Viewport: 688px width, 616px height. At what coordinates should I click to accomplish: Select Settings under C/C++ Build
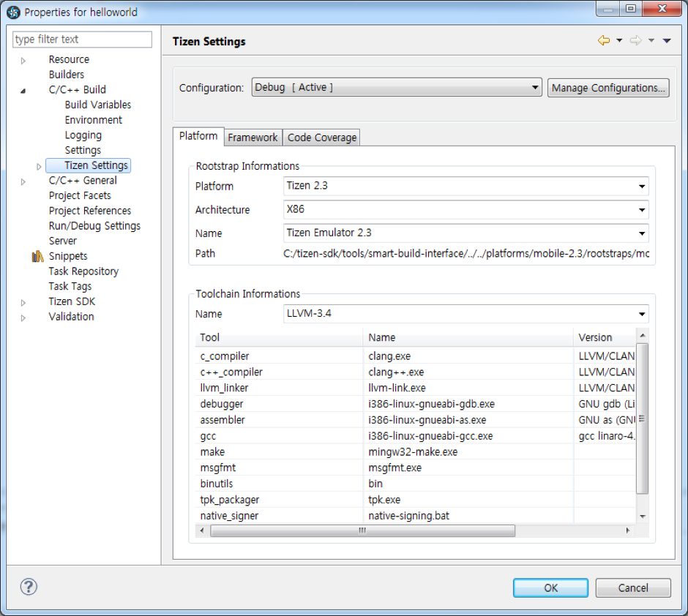pyautogui.click(x=83, y=150)
